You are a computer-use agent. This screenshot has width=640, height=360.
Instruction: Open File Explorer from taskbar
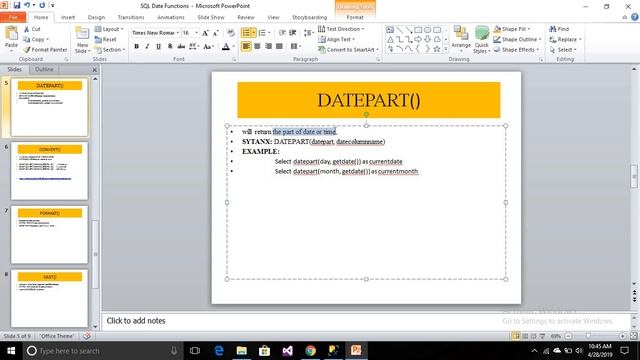coord(242,351)
